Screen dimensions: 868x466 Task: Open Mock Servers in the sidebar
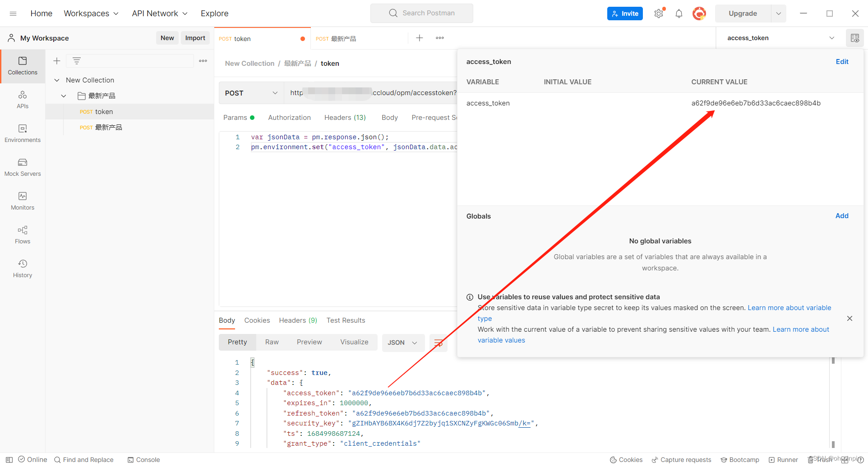[23, 168]
